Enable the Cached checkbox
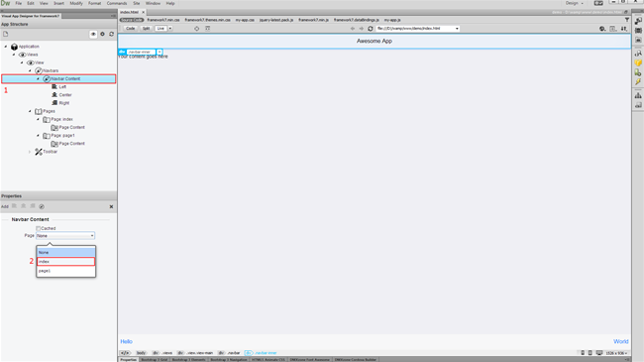The height and width of the screenshot is (362, 644). [x=39, y=228]
